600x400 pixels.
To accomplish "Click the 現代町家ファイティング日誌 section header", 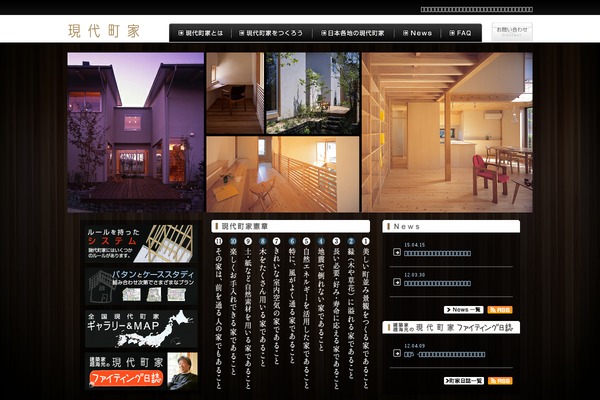I will click(x=451, y=328).
